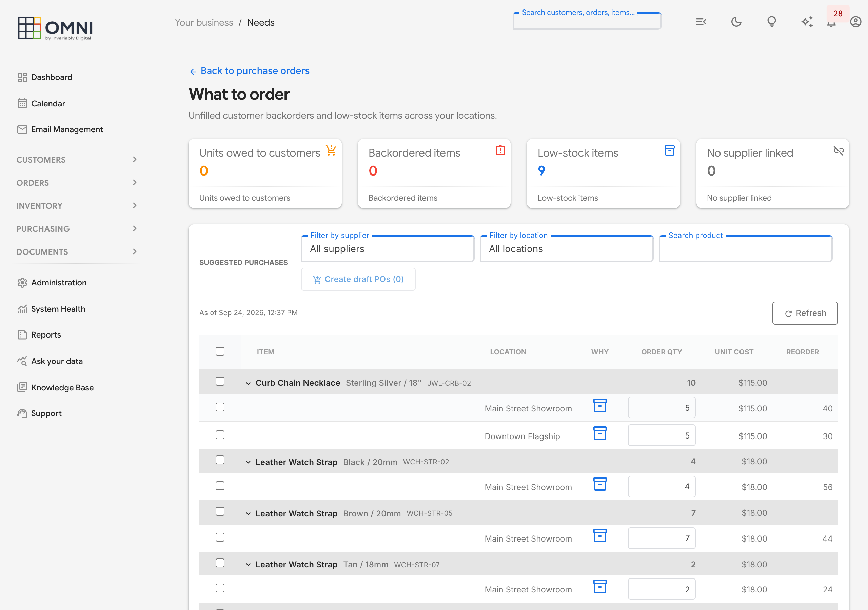The width and height of the screenshot is (868, 610).
Task: Toggle dark mode moon icon
Action: pyautogui.click(x=736, y=22)
